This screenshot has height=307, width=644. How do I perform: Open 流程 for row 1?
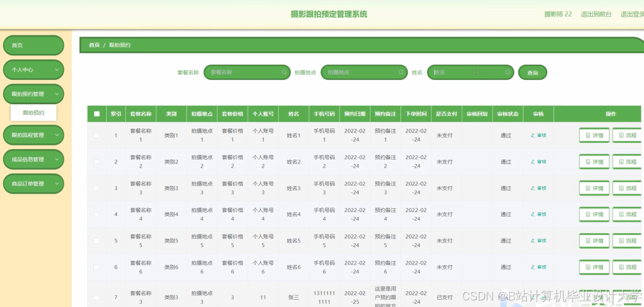coord(627,135)
